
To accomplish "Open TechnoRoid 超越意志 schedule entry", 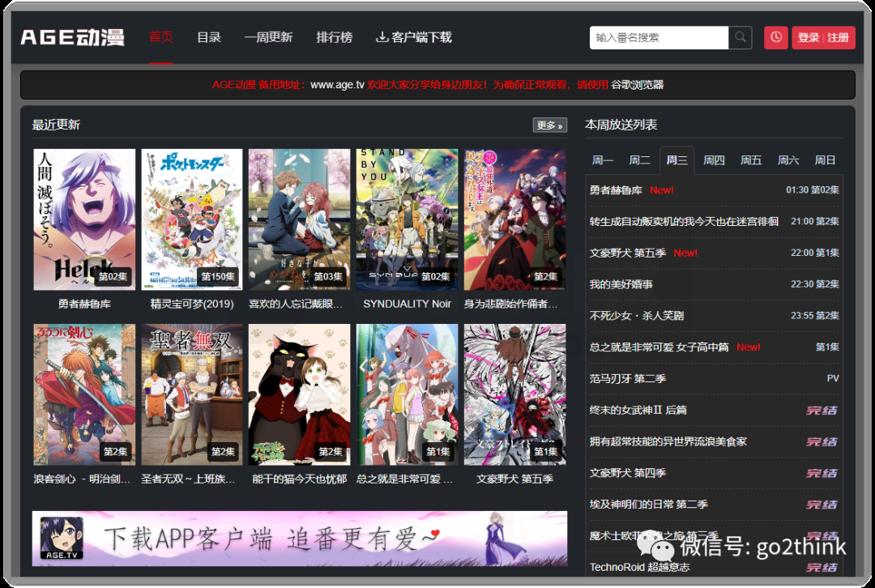I will click(x=639, y=567).
